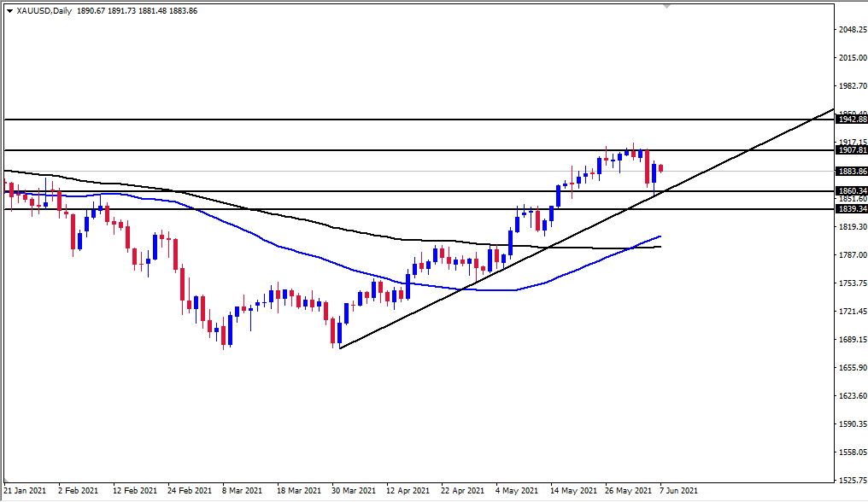Click the 7 Jun 2021 date label
The width and height of the screenshot is (868, 502).
pyautogui.click(x=678, y=491)
